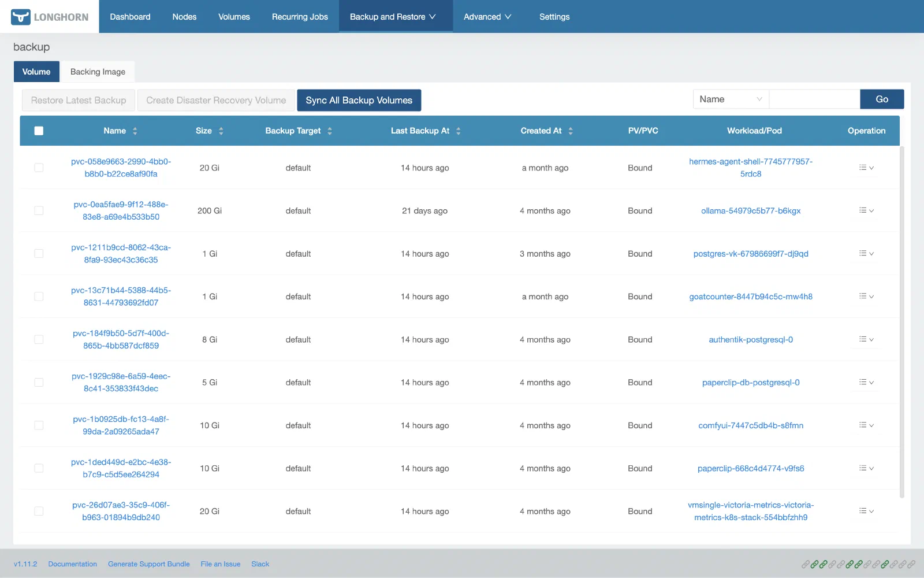
Task: Open operation menu for paperclip-668c4d4774 row
Action: [866, 468]
